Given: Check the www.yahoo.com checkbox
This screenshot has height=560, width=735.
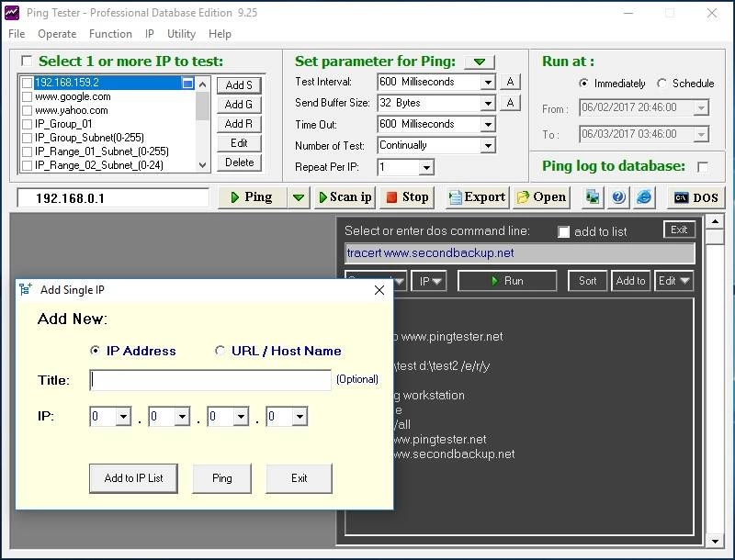Looking at the screenshot, I should point(28,110).
